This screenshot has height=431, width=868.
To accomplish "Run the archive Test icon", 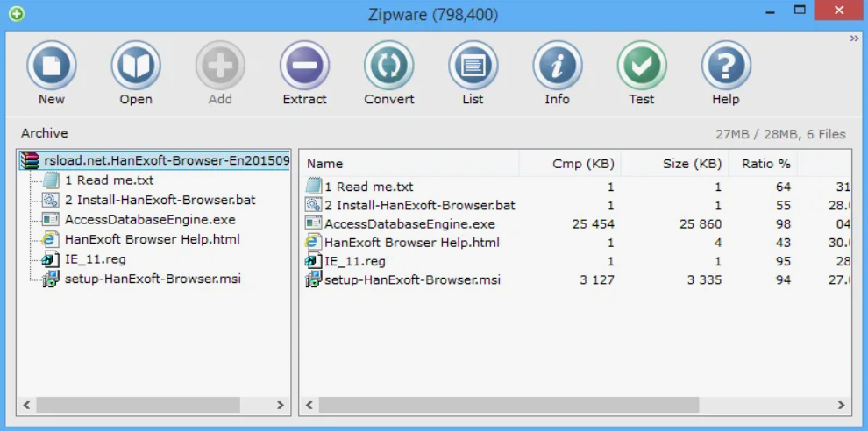I will 642,66.
